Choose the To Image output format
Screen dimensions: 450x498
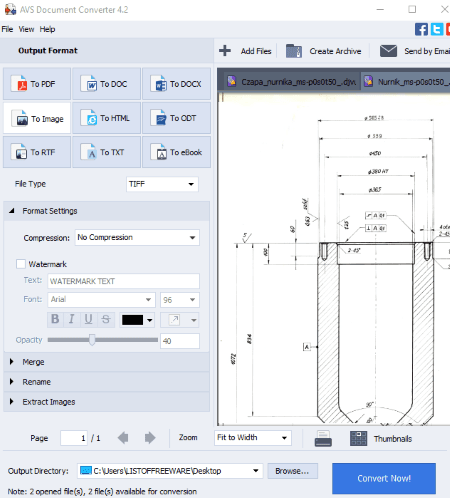pyautogui.click(x=37, y=118)
